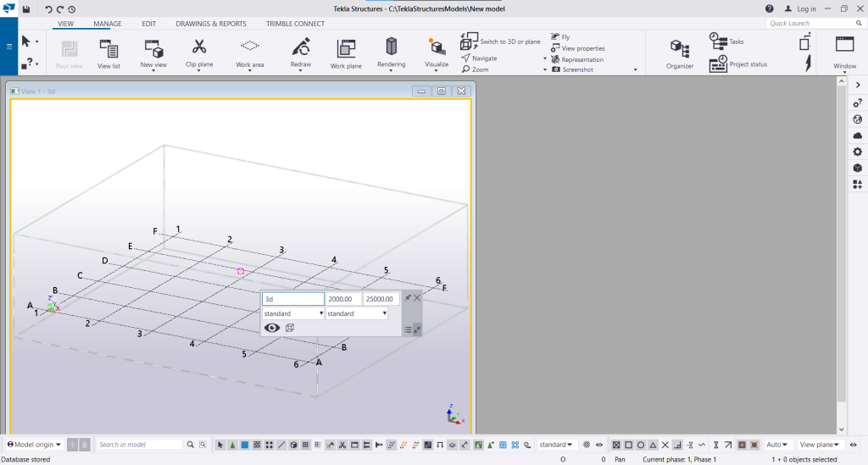This screenshot has height=465, width=868.
Task: Click the magnifier search icon in model search
Action: click(x=191, y=445)
